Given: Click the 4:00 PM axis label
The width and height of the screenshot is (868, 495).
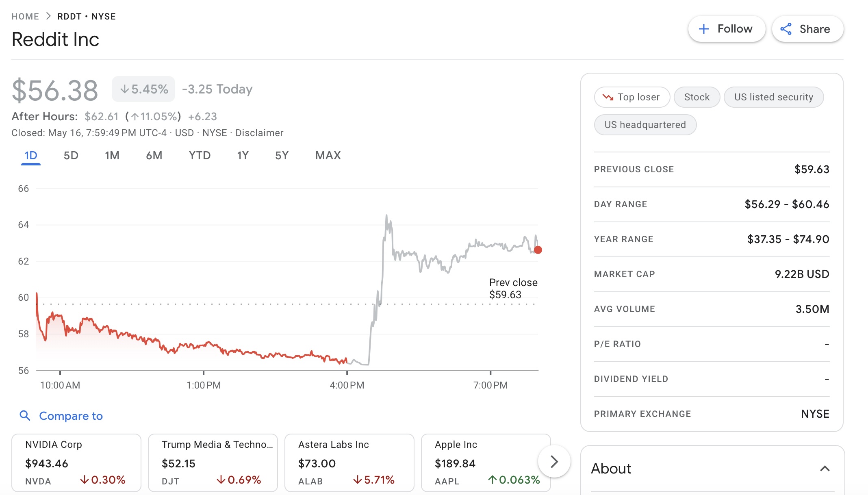Looking at the screenshot, I should point(347,385).
